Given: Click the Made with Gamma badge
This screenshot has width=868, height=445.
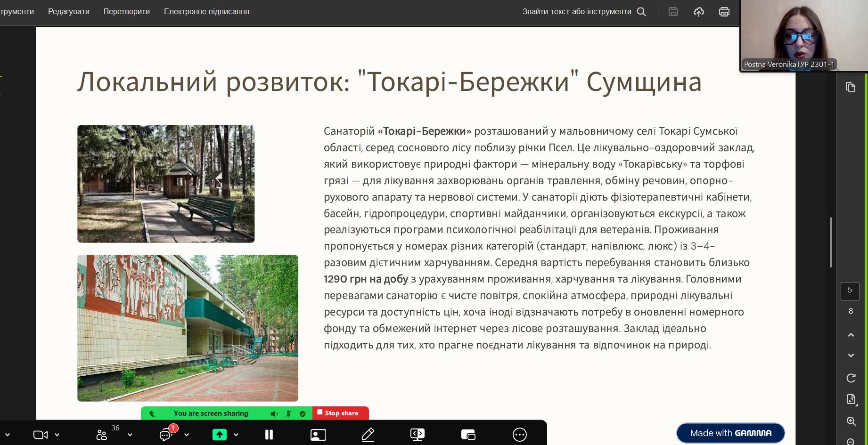Looking at the screenshot, I should click(x=730, y=433).
